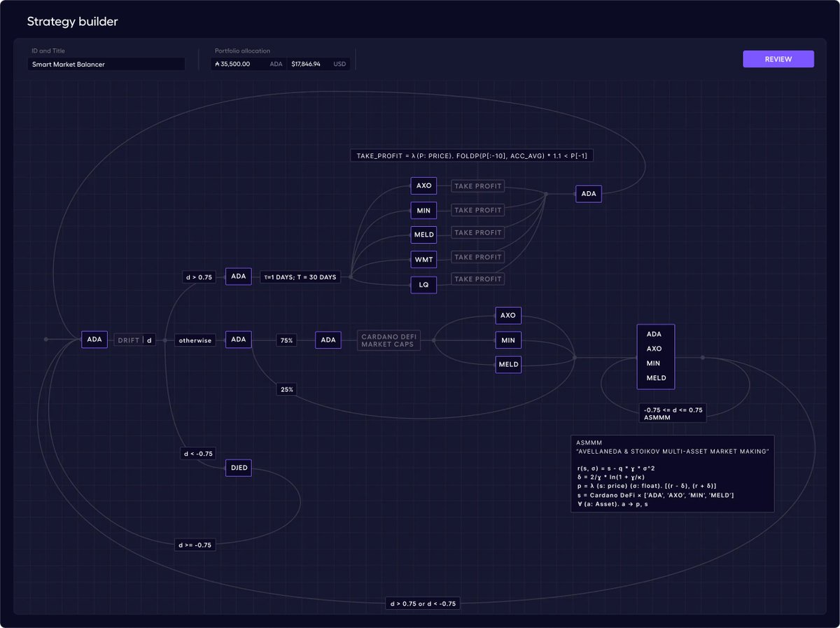
Task: Click the 'τ=1 DAYS; T = 30 DAYS' box
Action: tap(300, 277)
